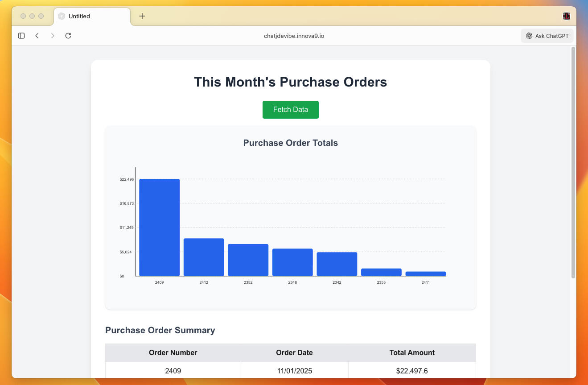Viewport: 588px width, 385px height.
Task: Click the bar for order 2355
Action: pos(381,272)
